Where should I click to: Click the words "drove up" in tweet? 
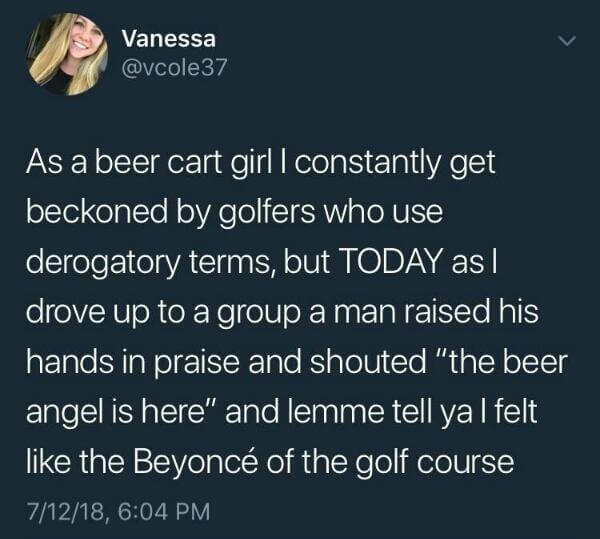[87, 314]
